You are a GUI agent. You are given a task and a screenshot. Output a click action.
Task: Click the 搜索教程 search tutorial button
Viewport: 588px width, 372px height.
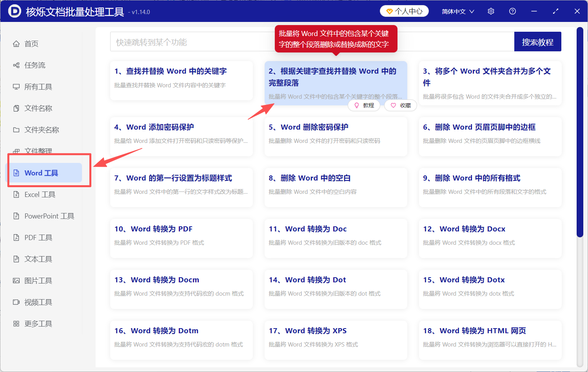537,42
